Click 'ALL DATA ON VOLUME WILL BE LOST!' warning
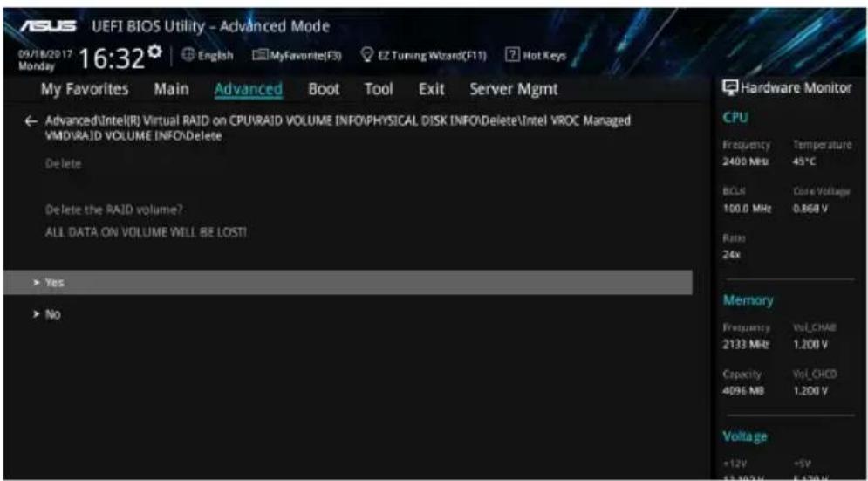 click(x=147, y=232)
